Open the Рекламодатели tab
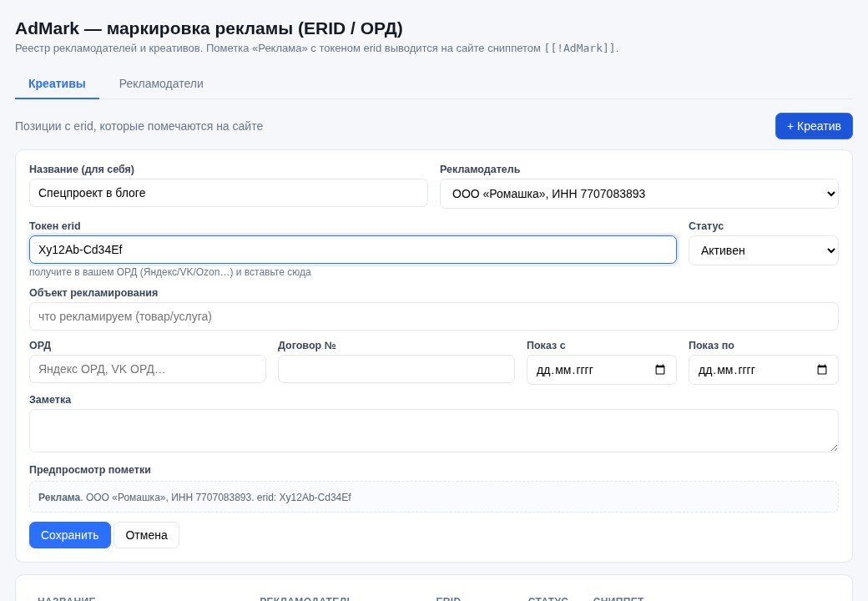The width and height of the screenshot is (868, 601). point(161,83)
